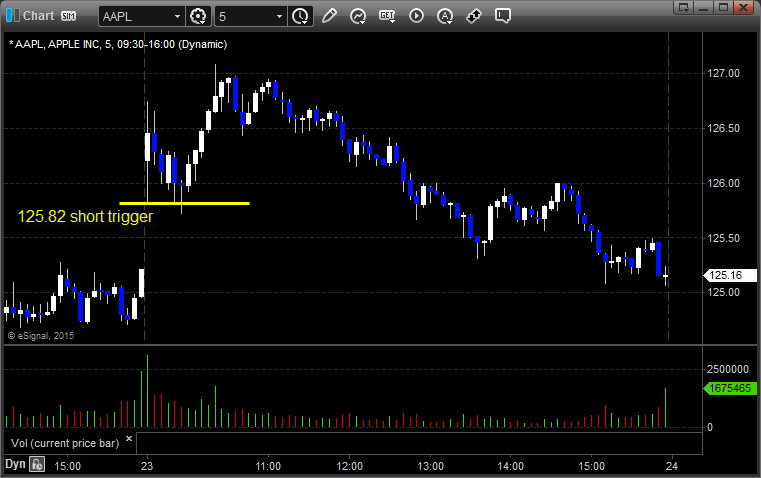Open the time template clock icon
Image resolution: width=761 pixels, height=478 pixels.
click(300, 16)
